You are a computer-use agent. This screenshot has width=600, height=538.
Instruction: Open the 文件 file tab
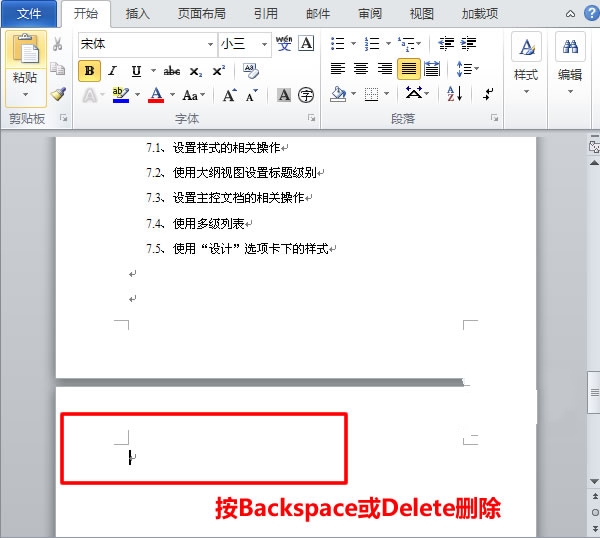coord(29,14)
